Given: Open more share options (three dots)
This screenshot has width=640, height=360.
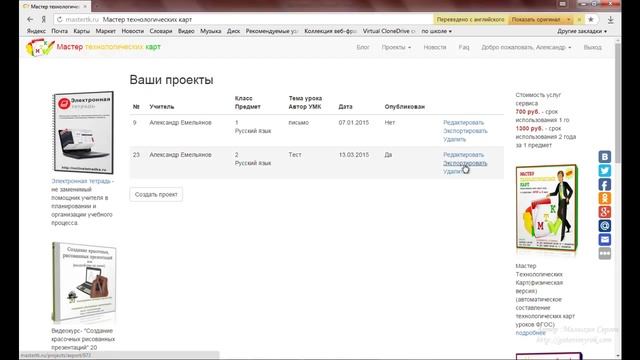Looking at the screenshot, I should click(604, 253).
